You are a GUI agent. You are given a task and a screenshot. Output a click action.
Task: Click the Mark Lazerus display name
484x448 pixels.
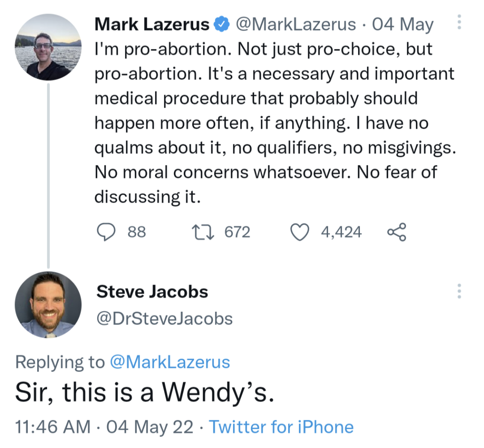point(152,24)
